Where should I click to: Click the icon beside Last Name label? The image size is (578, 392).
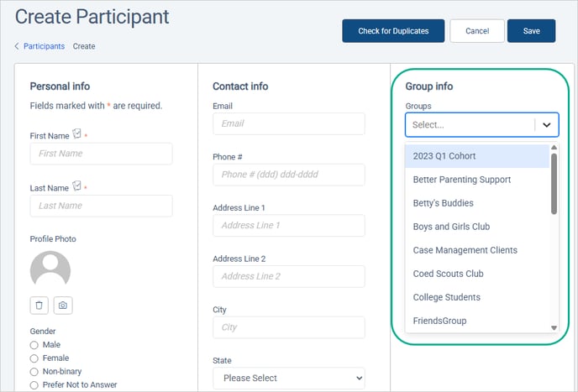click(x=77, y=186)
